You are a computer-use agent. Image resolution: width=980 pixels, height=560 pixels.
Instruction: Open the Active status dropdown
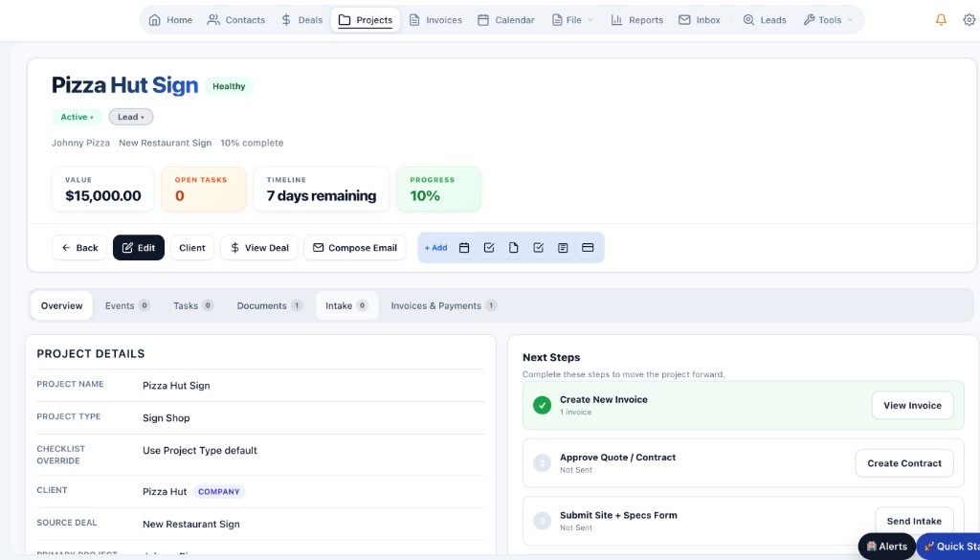[77, 116]
